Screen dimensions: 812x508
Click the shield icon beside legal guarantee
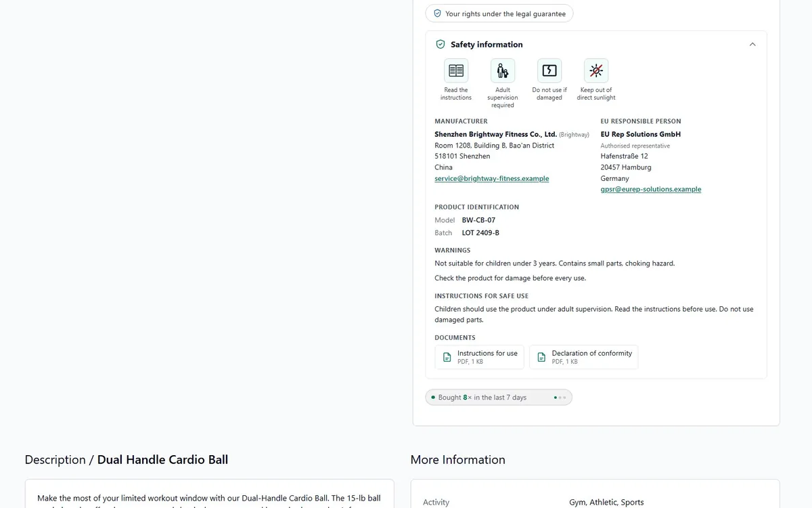[x=437, y=14]
